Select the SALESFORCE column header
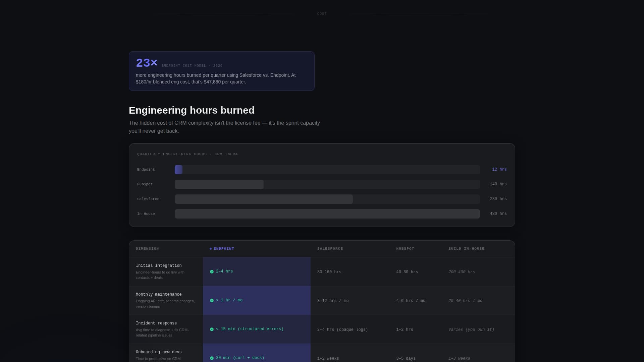This screenshot has height=362, width=644. [x=330, y=249]
